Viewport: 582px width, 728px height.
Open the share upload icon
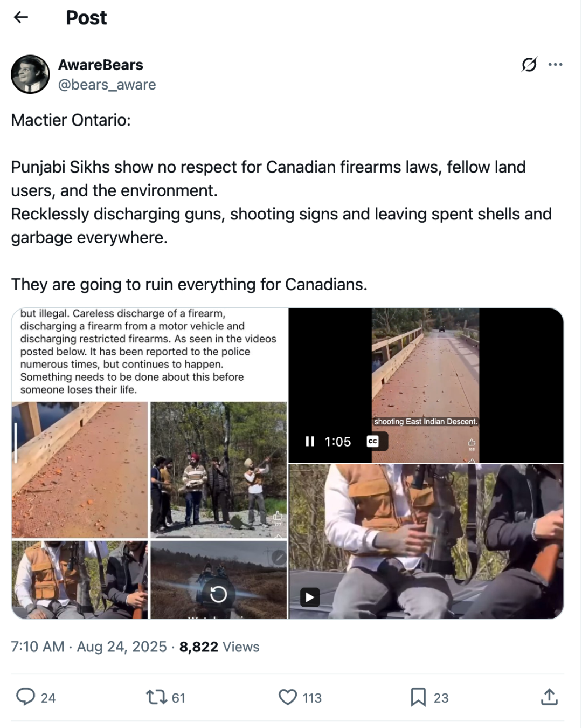pos(549,697)
